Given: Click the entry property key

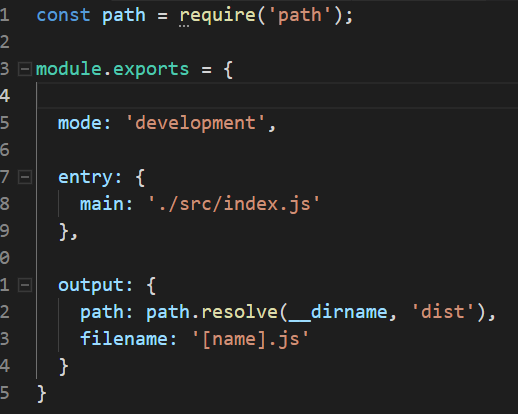Looking at the screenshot, I should tap(85, 177).
